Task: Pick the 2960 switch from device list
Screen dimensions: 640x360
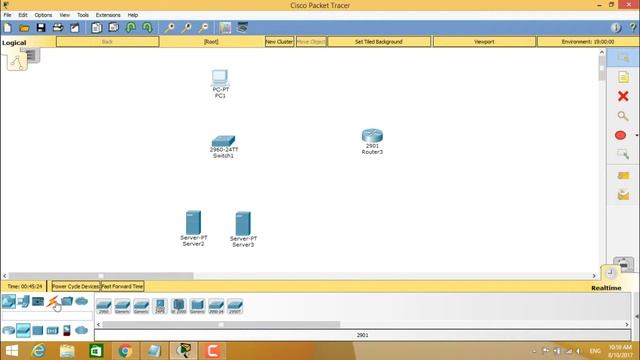Action: (104, 306)
